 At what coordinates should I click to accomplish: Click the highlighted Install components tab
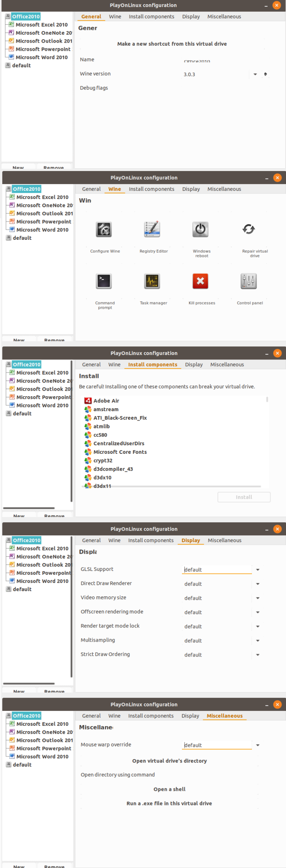(x=152, y=365)
